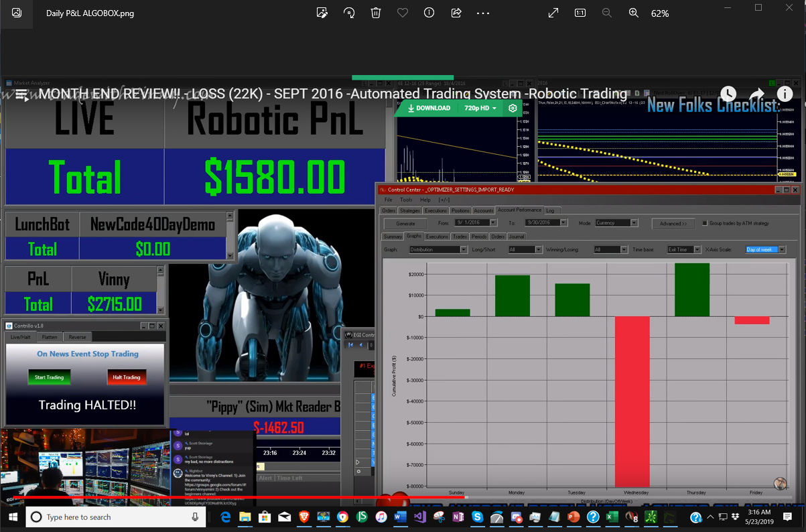Click the green Thursday profit bar

pos(692,289)
